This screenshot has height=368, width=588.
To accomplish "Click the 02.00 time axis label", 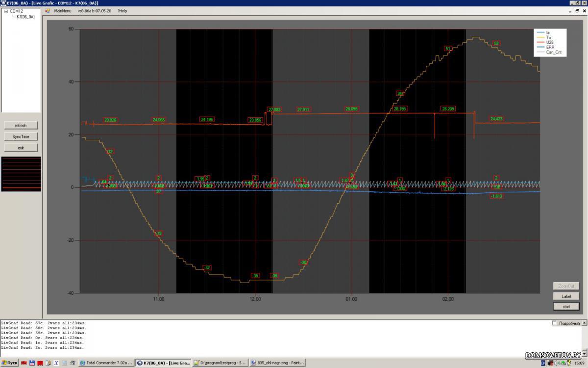I will click(x=448, y=298).
